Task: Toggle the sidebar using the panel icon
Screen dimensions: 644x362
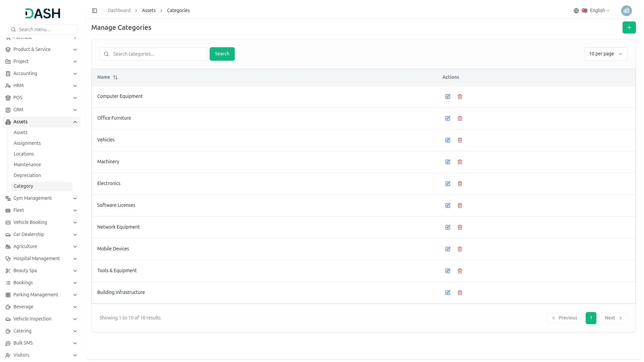Action: coord(95,10)
